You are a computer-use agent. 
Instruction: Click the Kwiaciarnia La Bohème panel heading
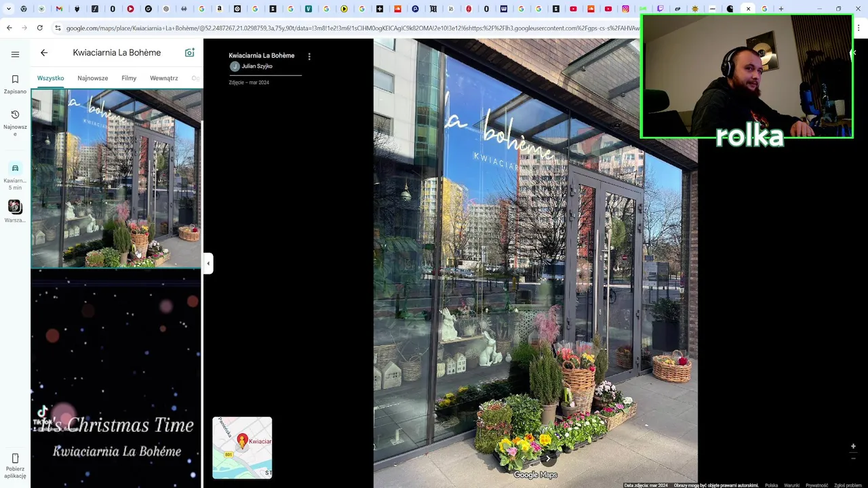[117, 53]
